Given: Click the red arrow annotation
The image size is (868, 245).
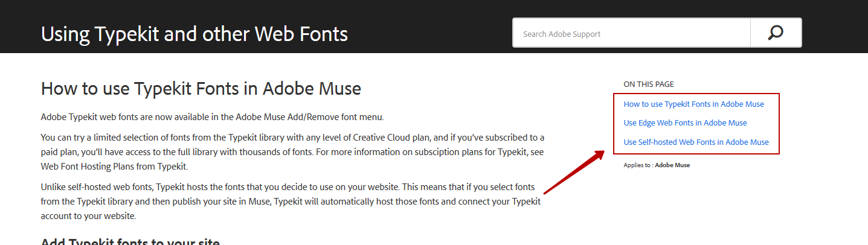Looking at the screenshot, I should pos(574,172).
